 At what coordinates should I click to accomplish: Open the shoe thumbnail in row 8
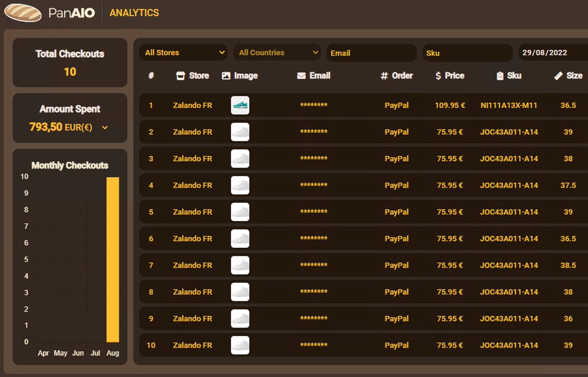(x=240, y=292)
